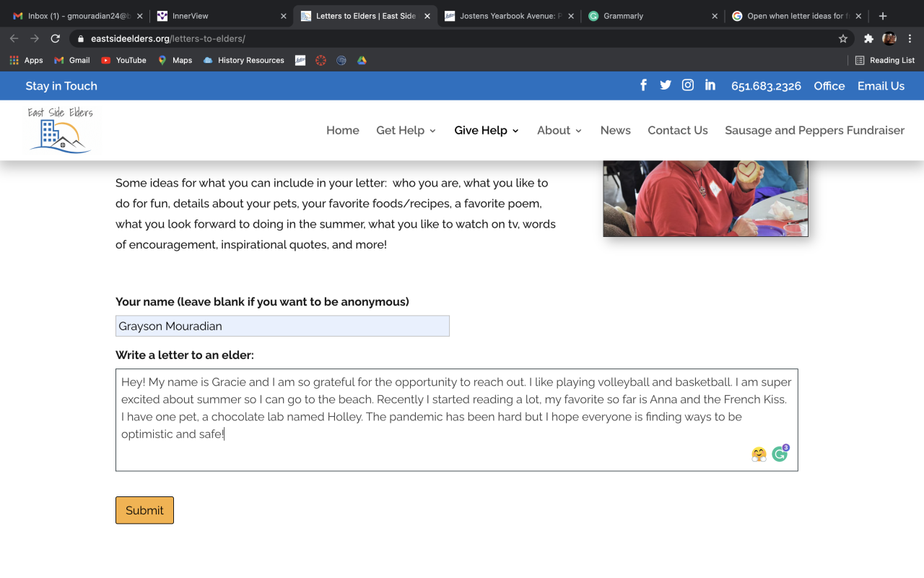Submit the letter with the Submit button

pos(144,510)
